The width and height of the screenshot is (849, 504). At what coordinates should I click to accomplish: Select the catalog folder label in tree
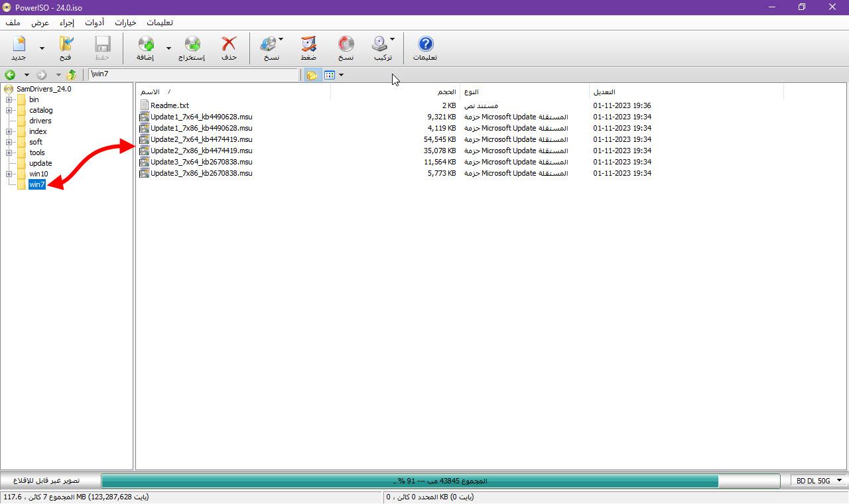coord(41,110)
